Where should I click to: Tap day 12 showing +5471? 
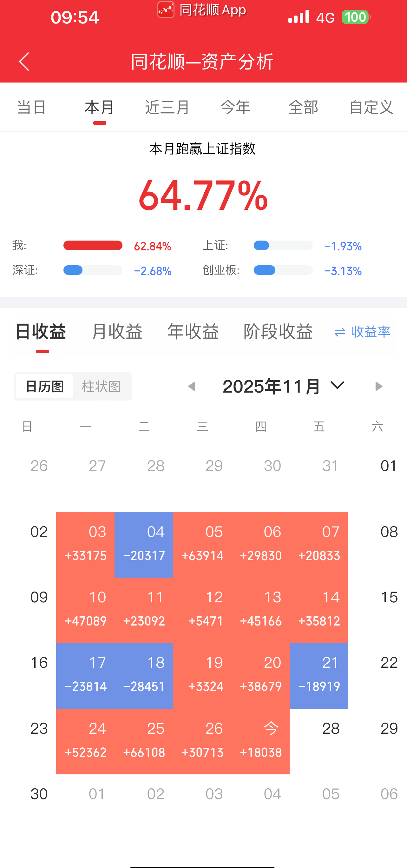202,610
